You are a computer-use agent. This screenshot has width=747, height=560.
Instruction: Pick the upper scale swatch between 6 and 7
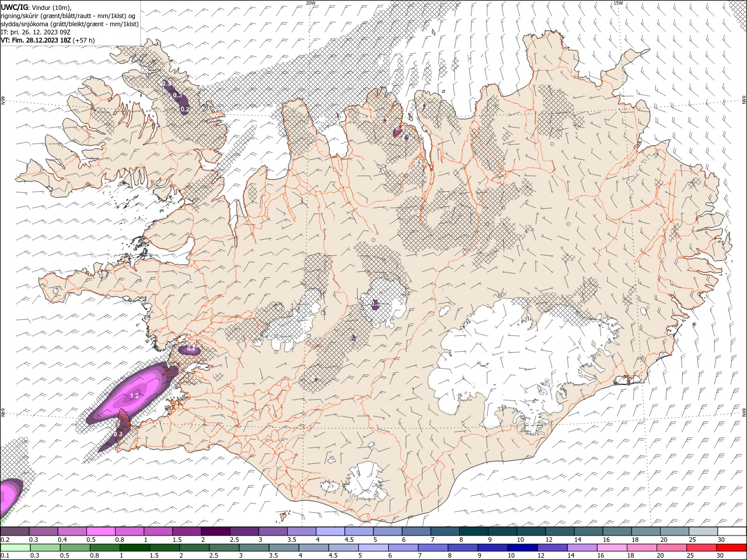pyautogui.click(x=417, y=531)
